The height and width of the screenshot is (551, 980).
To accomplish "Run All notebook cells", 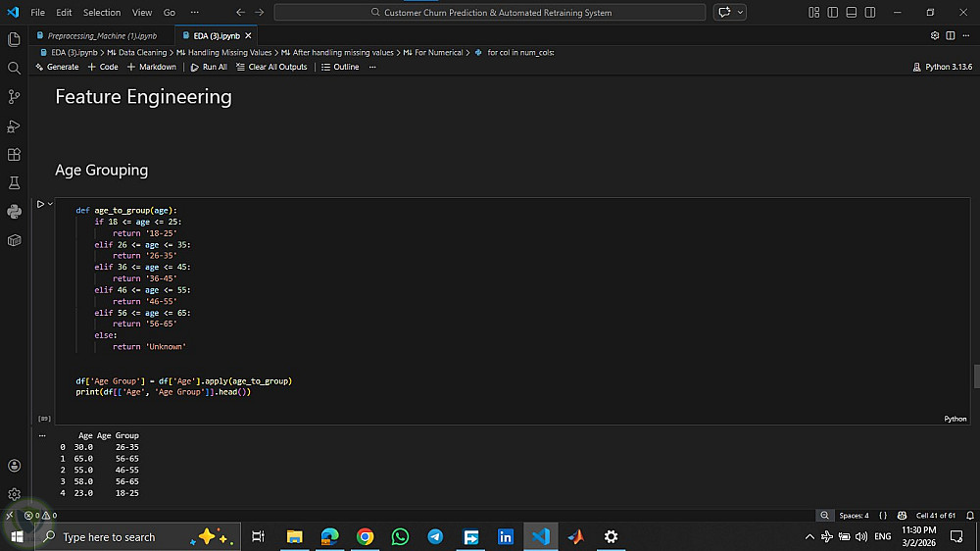I will (x=209, y=67).
